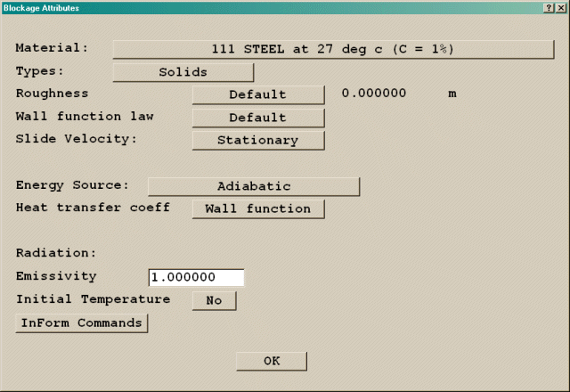Open the Energy Source Adiabatic selector
570x392 pixels.
(254, 186)
